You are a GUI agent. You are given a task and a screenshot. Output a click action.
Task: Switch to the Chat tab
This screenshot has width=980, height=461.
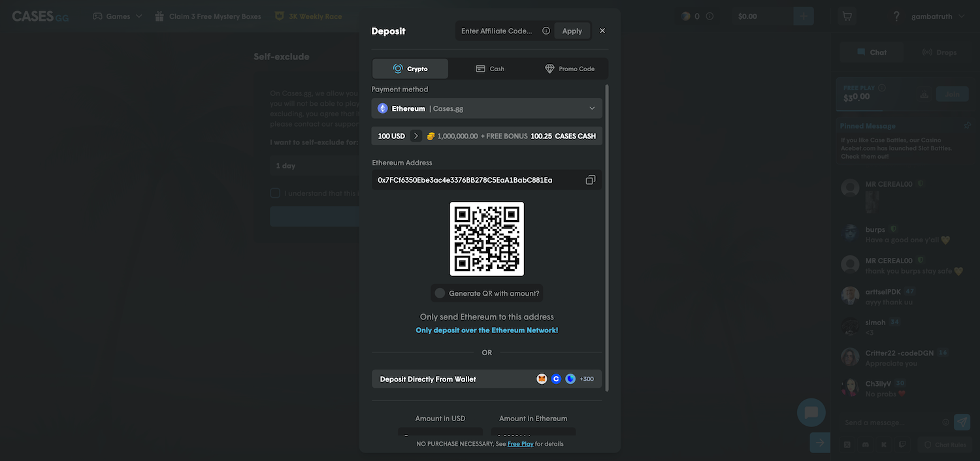[x=872, y=52]
